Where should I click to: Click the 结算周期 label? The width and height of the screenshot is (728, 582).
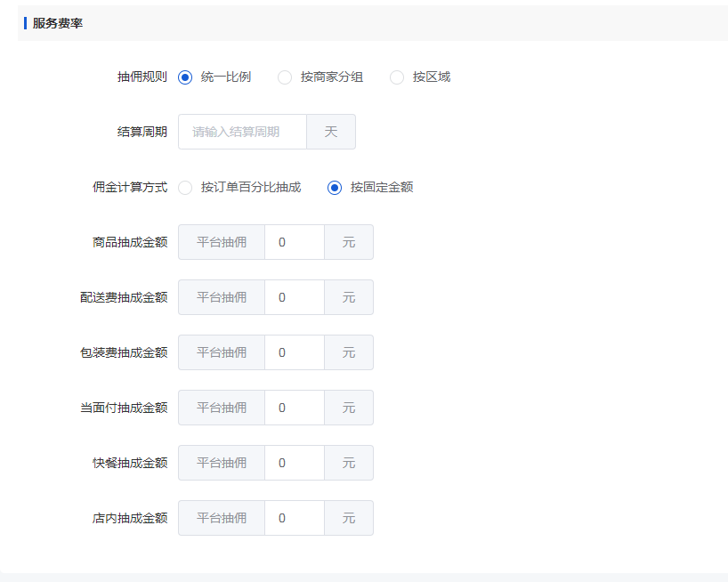click(x=142, y=132)
